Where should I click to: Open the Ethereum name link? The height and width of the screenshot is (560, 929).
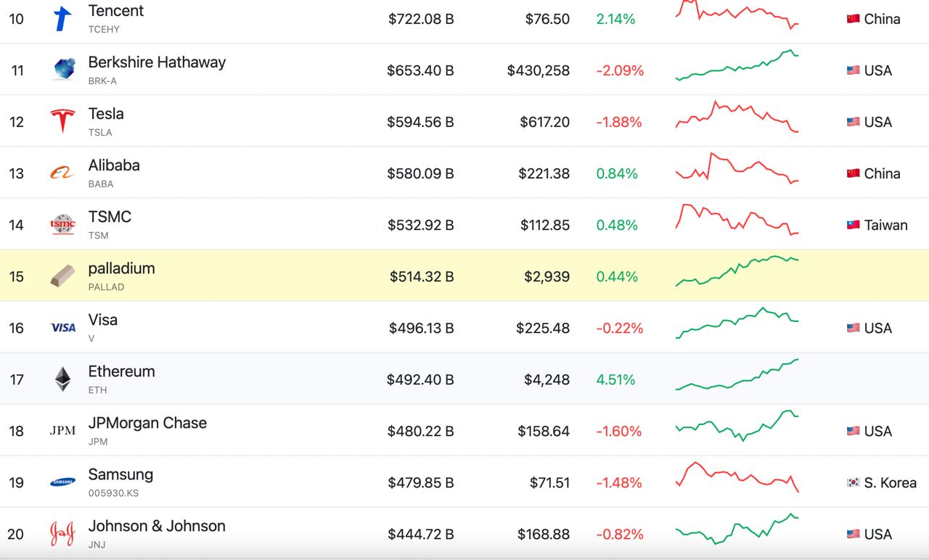(121, 371)
